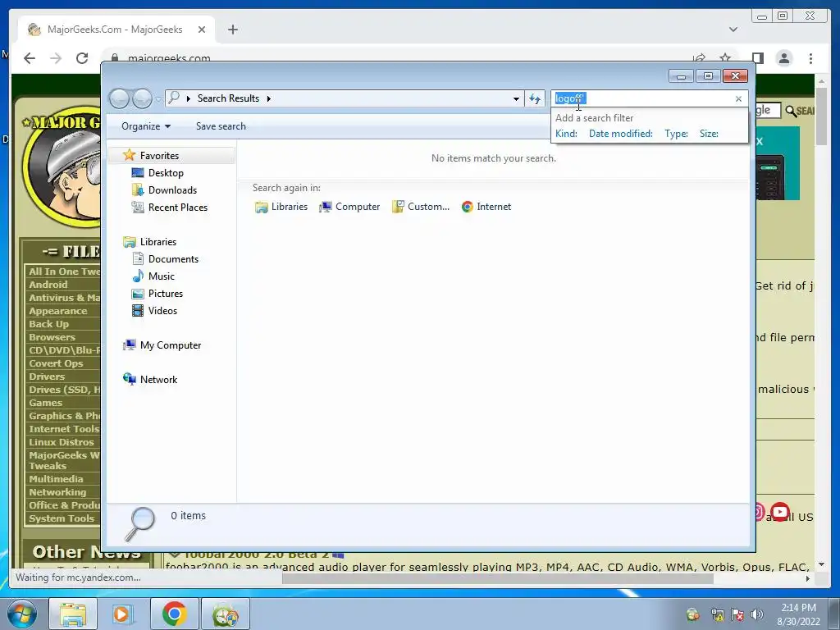Image resolution: width=840 pixels, height=630 pixels.
Task: Open System Tools category on MajorGeeks
Action: [62, 518]
